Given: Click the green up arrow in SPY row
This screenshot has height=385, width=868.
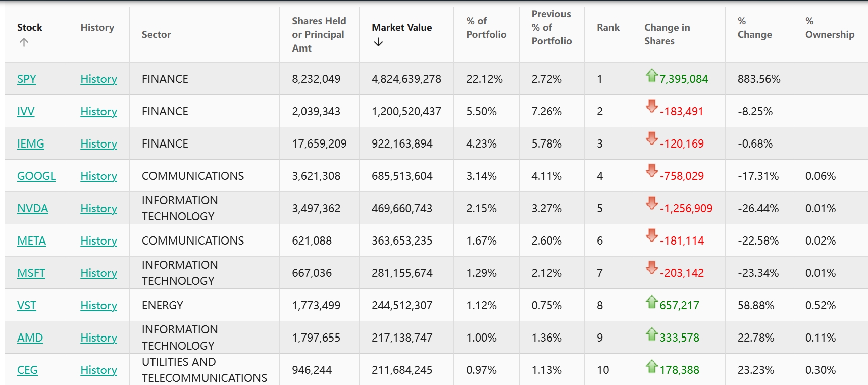Looking at the screenshot, I should point(651,76).
